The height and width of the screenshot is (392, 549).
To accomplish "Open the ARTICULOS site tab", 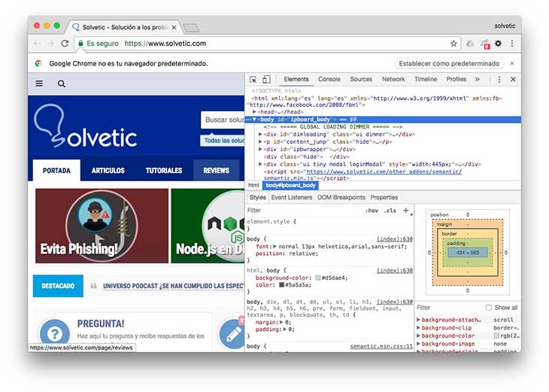I will (108, 171).
